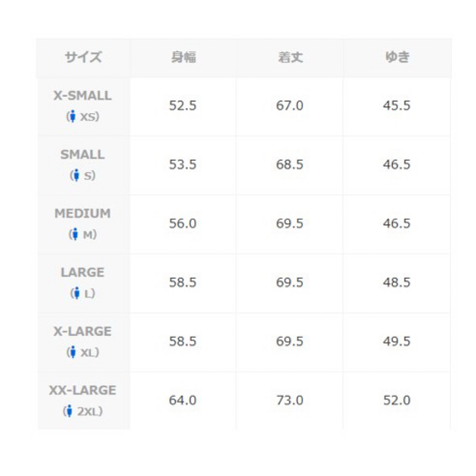The height and width of the screenshot is (476, 476).
Task: Click the X-LARGE size label
Action: 82,331
